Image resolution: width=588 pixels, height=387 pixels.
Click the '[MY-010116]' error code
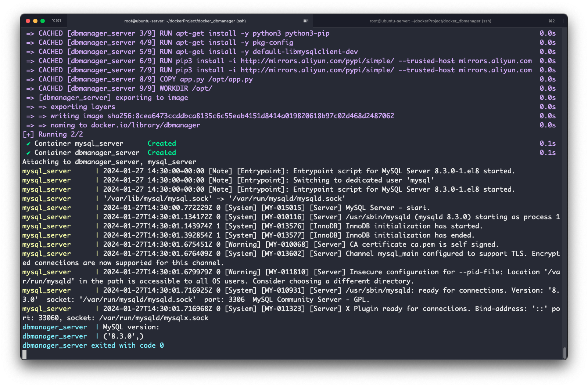tap(283, 217)
